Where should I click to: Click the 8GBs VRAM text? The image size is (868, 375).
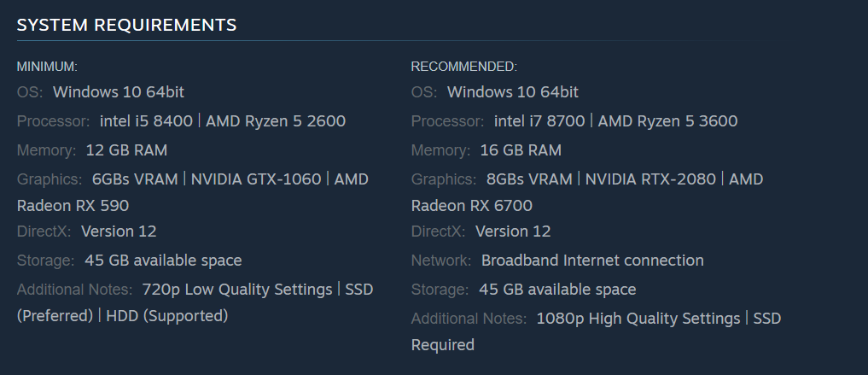(529, 179)
